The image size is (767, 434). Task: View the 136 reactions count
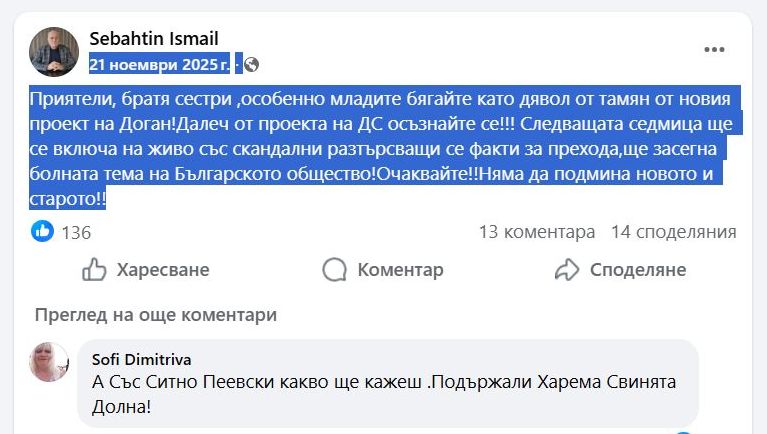tap(76, 232)
